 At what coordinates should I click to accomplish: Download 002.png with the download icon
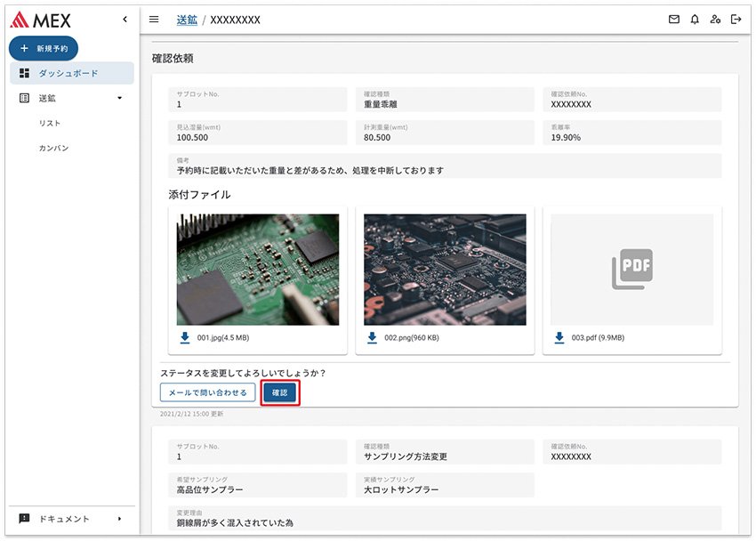[x=372, y=337]
